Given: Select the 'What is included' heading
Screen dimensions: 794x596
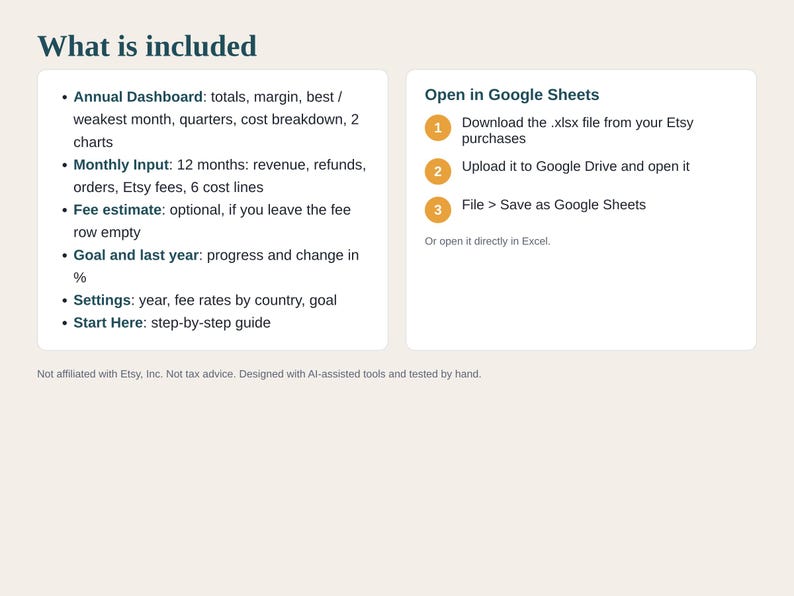Looking at the screenshot, I should click(x=147, y=46).
